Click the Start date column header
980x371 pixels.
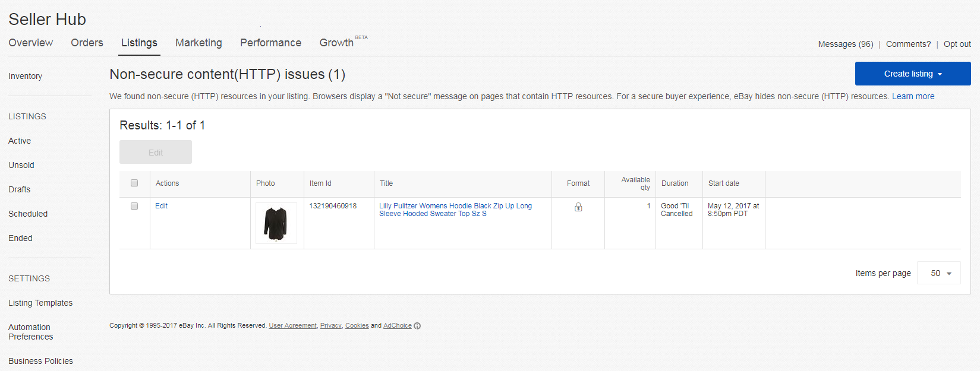[724, 183]
